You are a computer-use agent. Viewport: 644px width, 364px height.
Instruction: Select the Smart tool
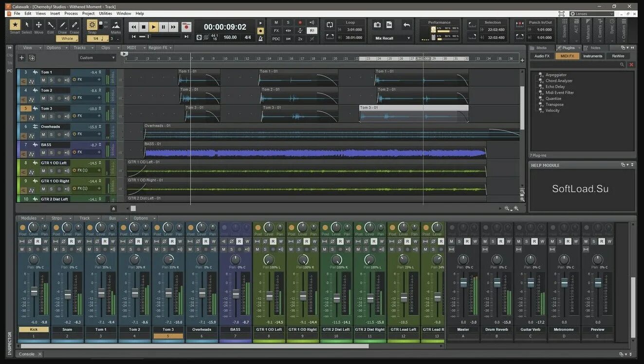pyautogui.click(x=15, y=24)
